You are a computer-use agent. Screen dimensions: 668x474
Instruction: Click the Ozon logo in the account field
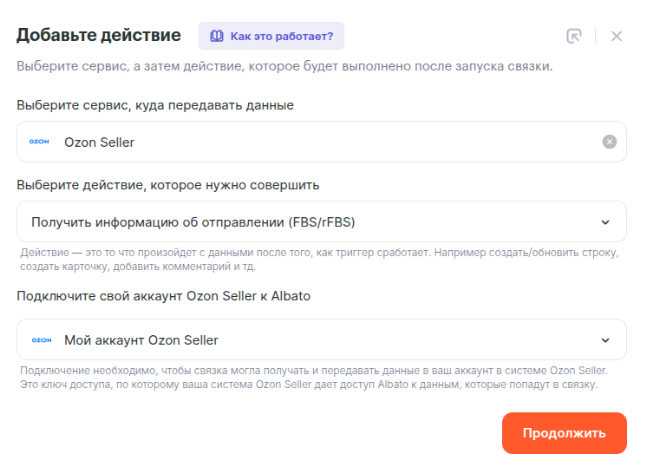40,340
